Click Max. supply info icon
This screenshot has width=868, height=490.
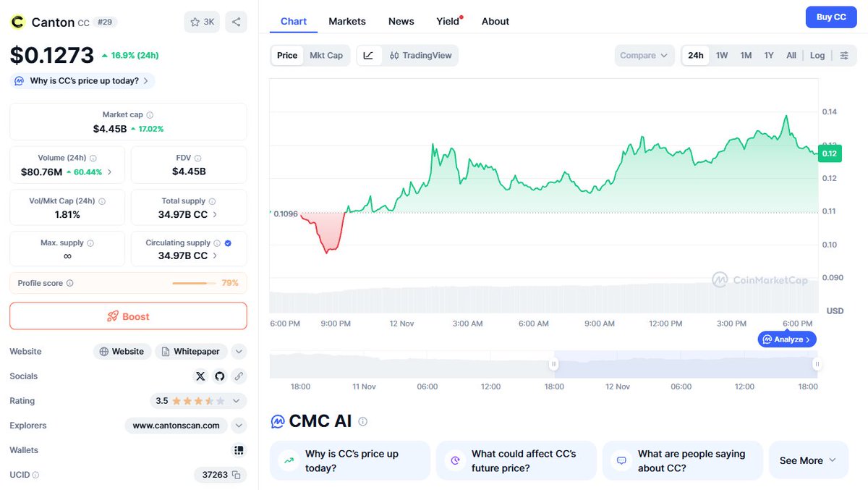coord(90,243)
